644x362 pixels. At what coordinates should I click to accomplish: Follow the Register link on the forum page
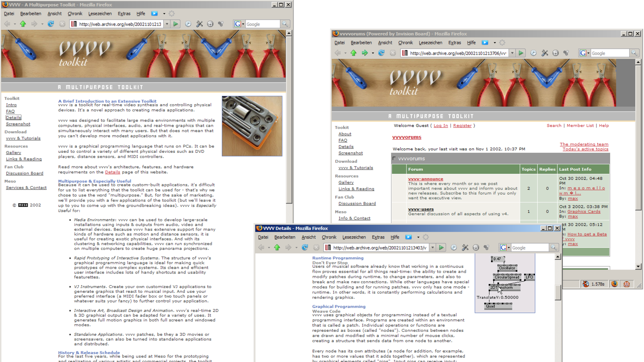[462, 125]
